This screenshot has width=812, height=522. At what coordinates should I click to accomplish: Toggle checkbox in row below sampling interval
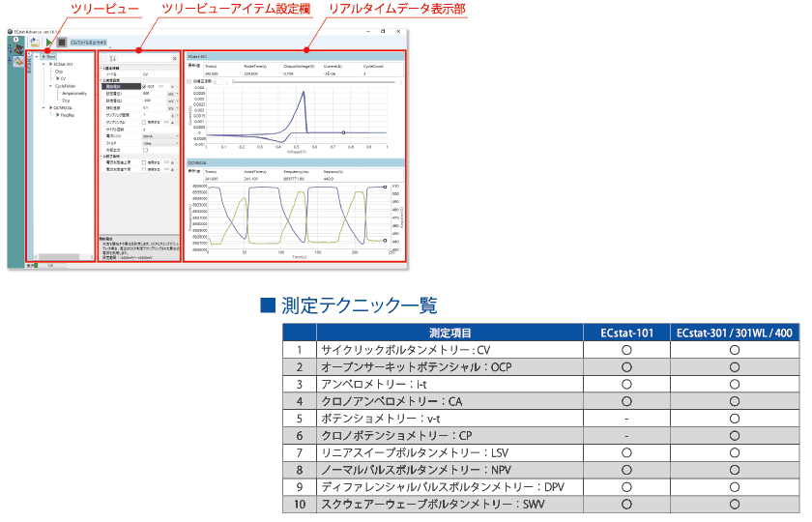click(x=144, y=122)
